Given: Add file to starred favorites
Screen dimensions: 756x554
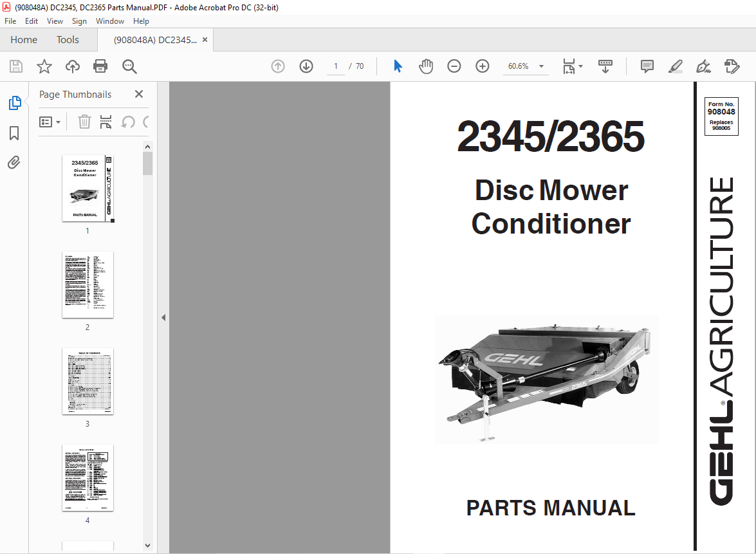Looking at the screenshot, I should 44,66.
